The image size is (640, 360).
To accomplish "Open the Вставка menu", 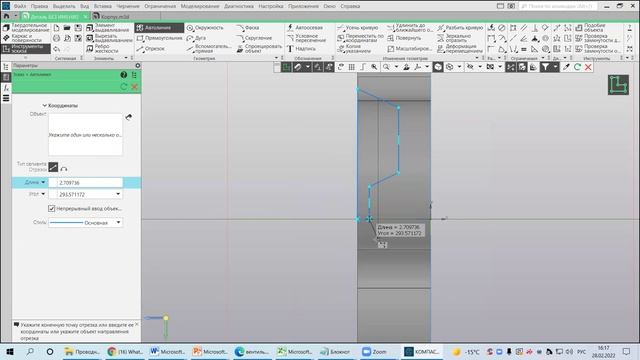I will pos(102,6).
